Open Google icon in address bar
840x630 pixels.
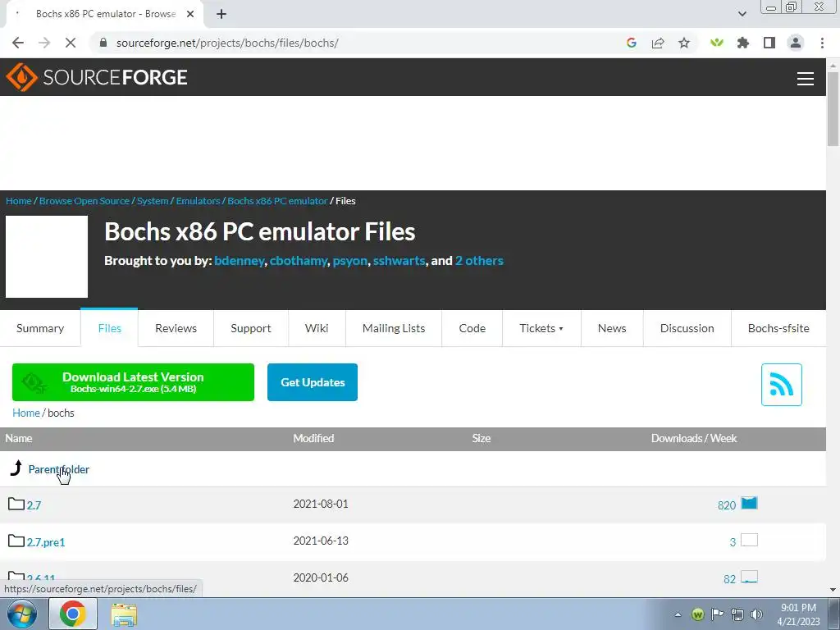[x=631, y=43]
